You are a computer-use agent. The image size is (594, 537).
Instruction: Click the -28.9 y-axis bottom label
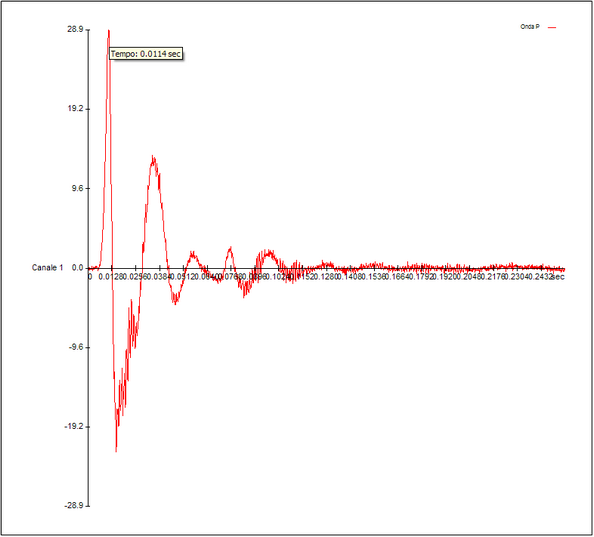74,506
